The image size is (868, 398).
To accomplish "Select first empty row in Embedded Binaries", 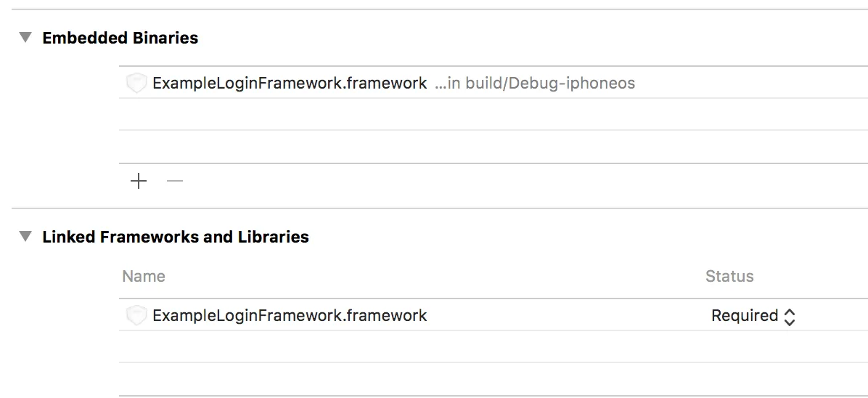I will click(x=494, y=115).
